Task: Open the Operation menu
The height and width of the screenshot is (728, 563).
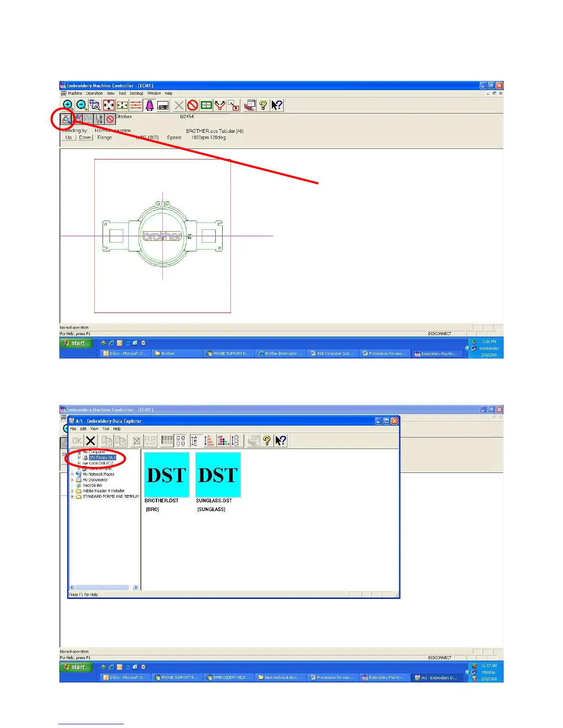Action: pyautogui.click(x=94, y=93)
